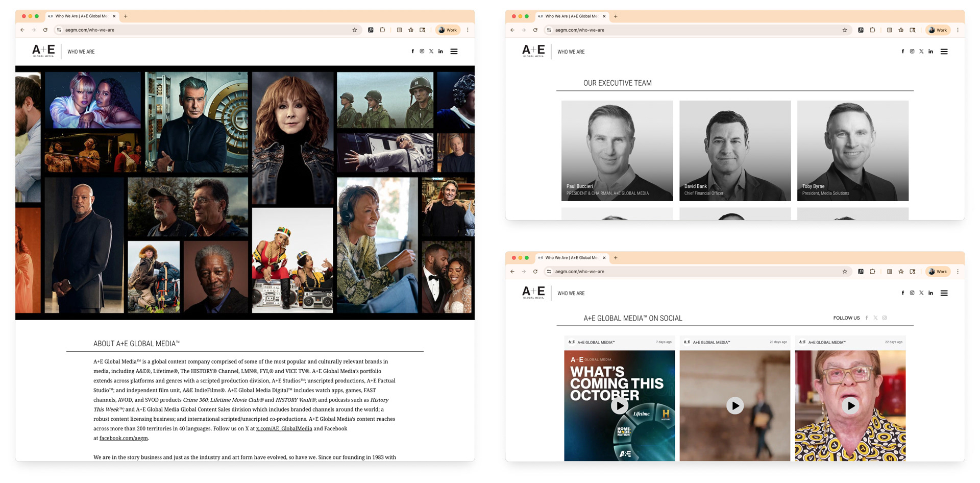The height and width of the screenshot is (483, 980).
Task: Click the facebook.com/aegm link
Action: click(x=124, y=438)
